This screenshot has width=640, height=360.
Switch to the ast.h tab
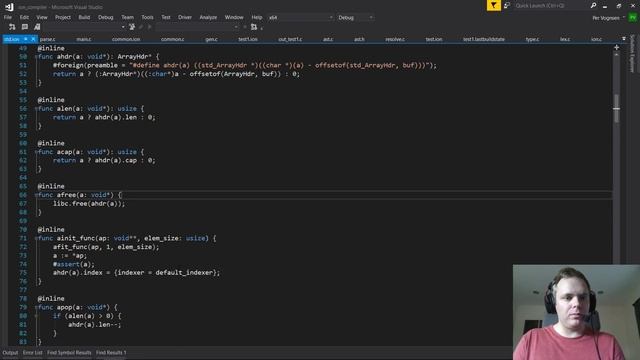coord(359,39)
